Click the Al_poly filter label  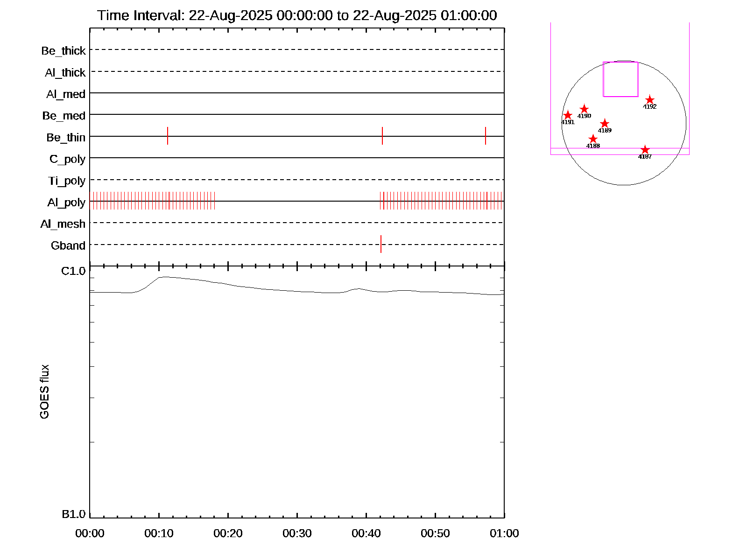[66, 203]
